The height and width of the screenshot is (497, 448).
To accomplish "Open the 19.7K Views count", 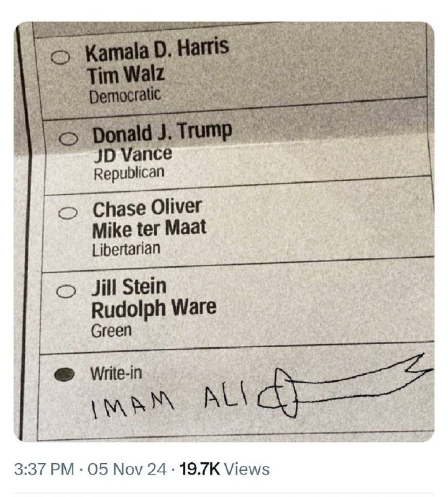I will click(x=224, y=469).
